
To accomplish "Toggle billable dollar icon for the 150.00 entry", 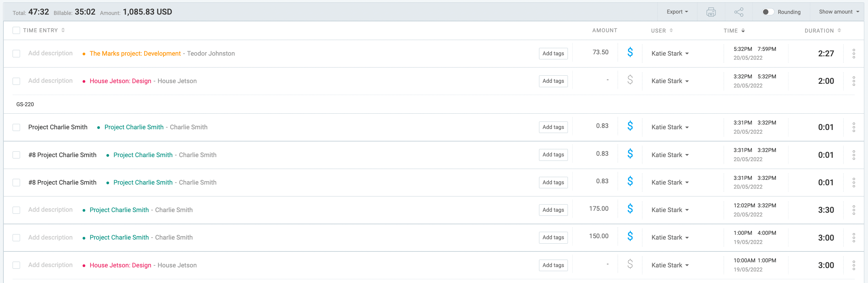I will tap(630, 236).
